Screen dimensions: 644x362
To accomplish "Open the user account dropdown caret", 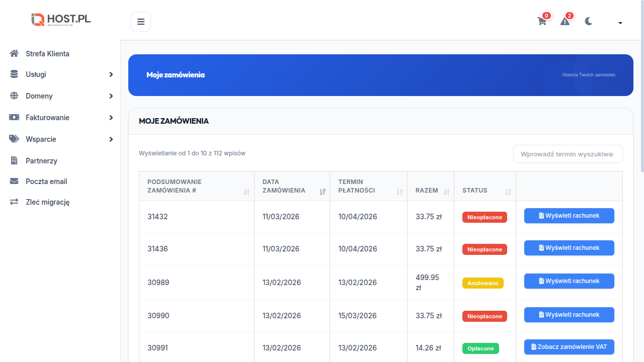I will coord(620,23).
